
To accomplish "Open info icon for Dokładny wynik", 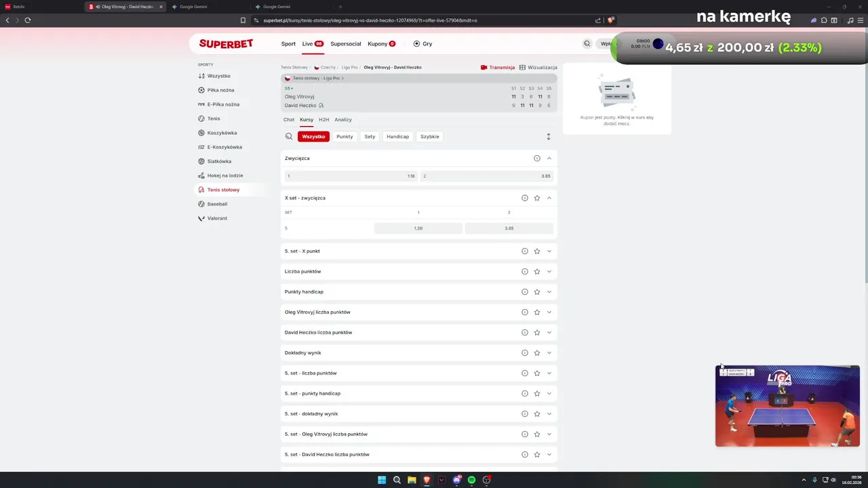I will pos(525,353).
